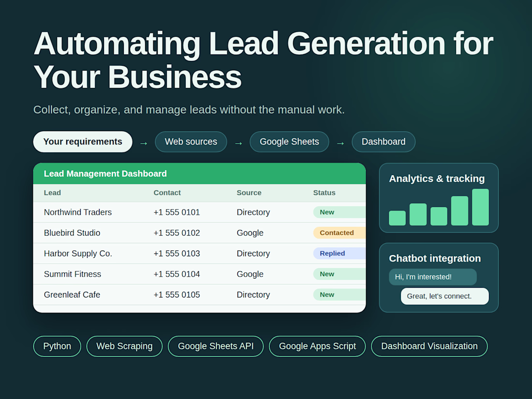Click the "Replied" status badge
Screen dimensions: 532x399
pyautogui.click(x=340, y=253)
